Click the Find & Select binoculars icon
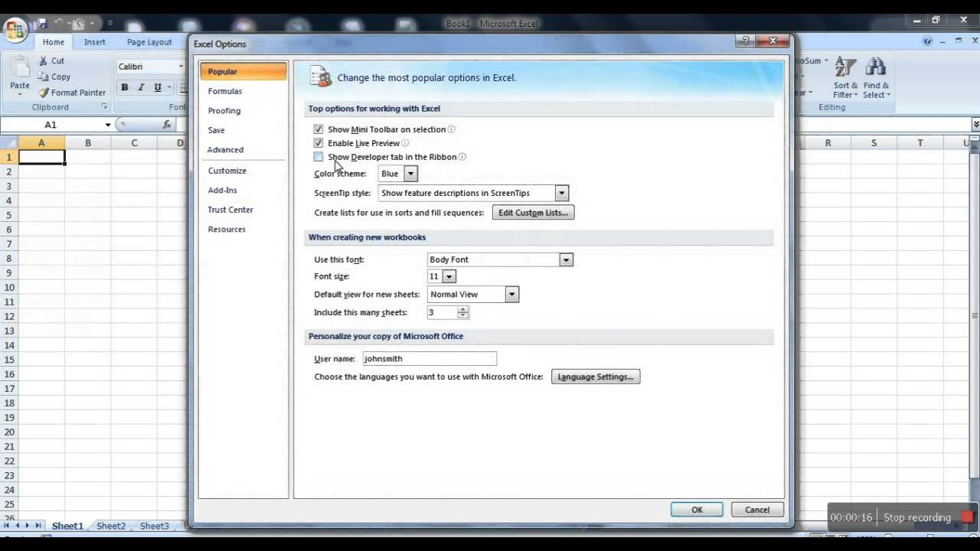 click(876, 67)
